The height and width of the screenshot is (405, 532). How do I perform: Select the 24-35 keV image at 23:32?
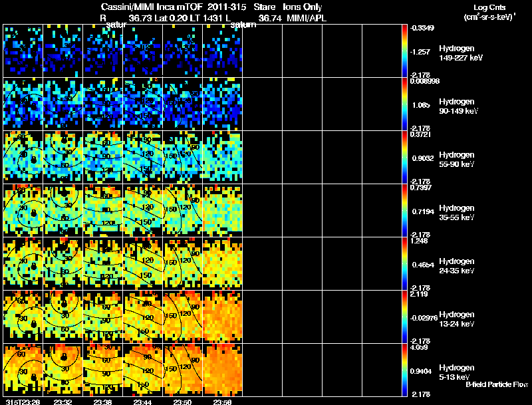63,264
